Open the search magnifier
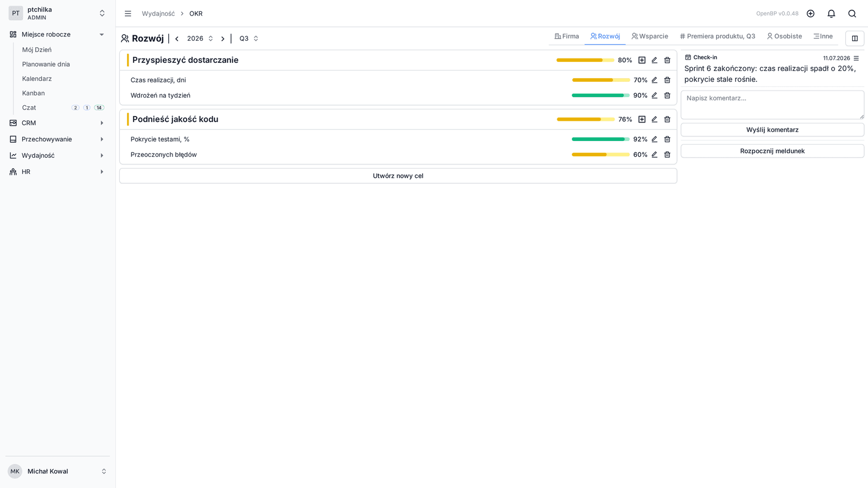 coord(852,14)
